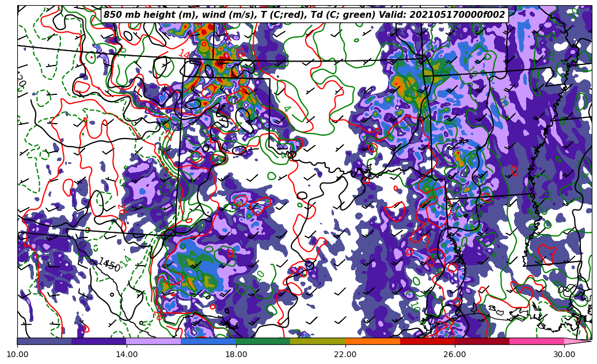The height and width of the screenshot is (364, 597).
Task: Select the dark red 26–28 colorbar segment
Action: 482,341
